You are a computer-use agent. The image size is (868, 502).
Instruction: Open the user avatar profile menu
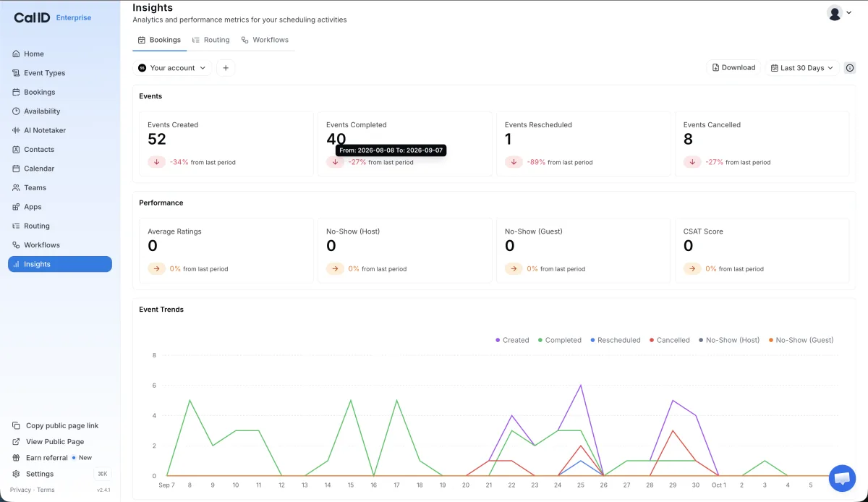coord(839,13)
